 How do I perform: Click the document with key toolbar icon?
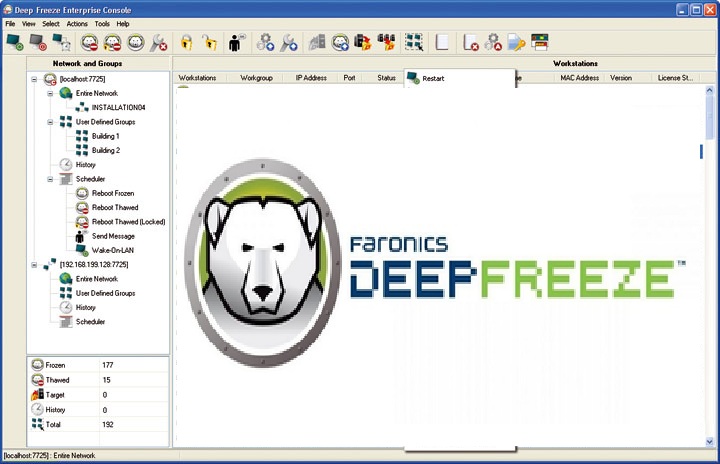coord(516,42)
